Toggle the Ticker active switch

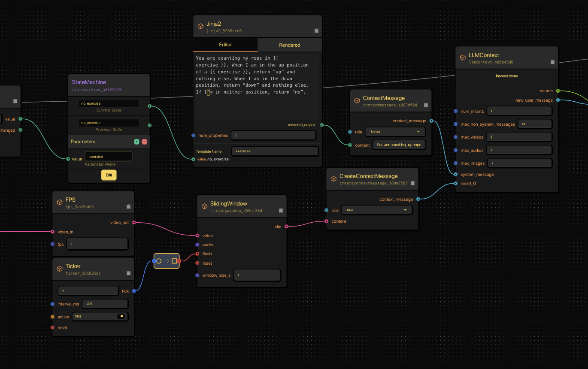pyautogui.click(x=121, y=317)
